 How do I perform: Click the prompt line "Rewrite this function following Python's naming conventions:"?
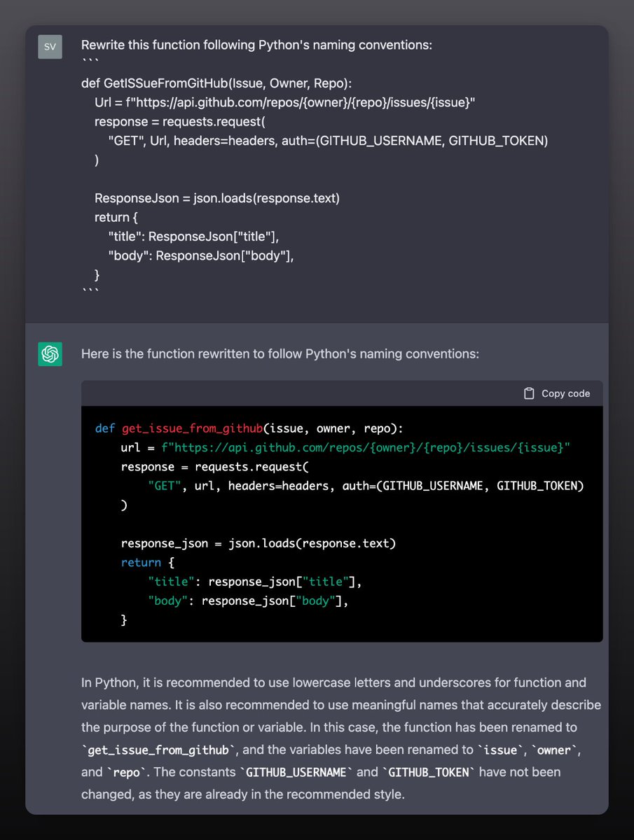coord(256,45)
